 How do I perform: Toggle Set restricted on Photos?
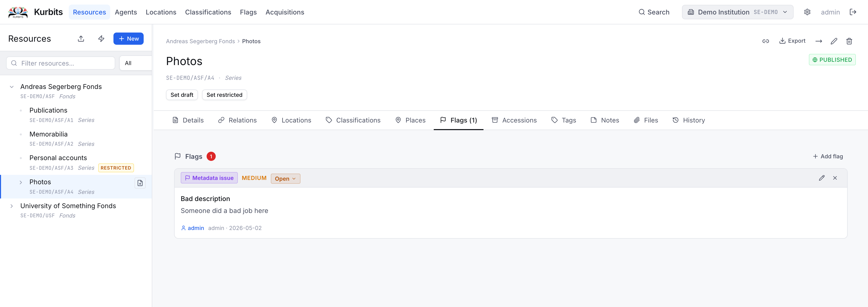point(224,95)
